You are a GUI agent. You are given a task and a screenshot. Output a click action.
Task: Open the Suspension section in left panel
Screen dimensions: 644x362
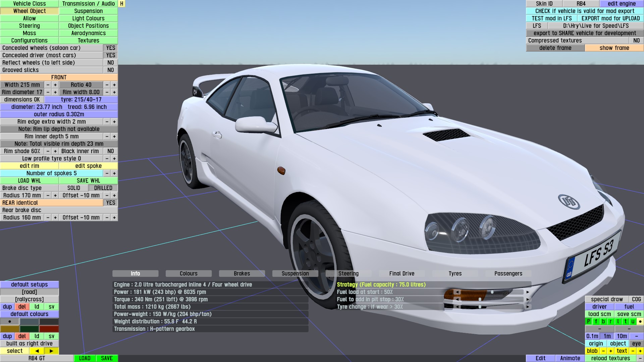(x=88, y=11)
